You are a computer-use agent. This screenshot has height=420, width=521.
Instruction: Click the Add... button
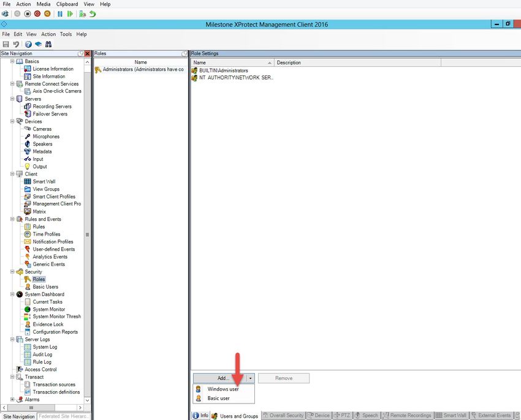(220, 378)
